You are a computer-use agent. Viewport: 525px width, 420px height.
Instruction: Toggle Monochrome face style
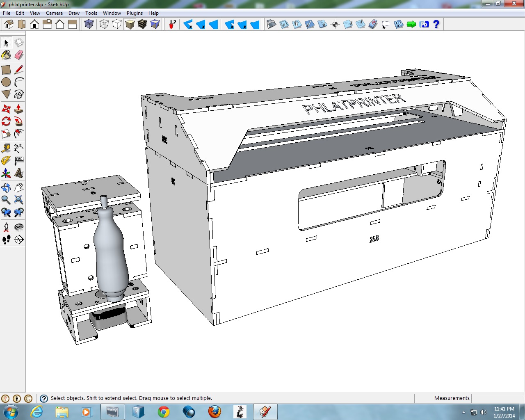[155, 25]
